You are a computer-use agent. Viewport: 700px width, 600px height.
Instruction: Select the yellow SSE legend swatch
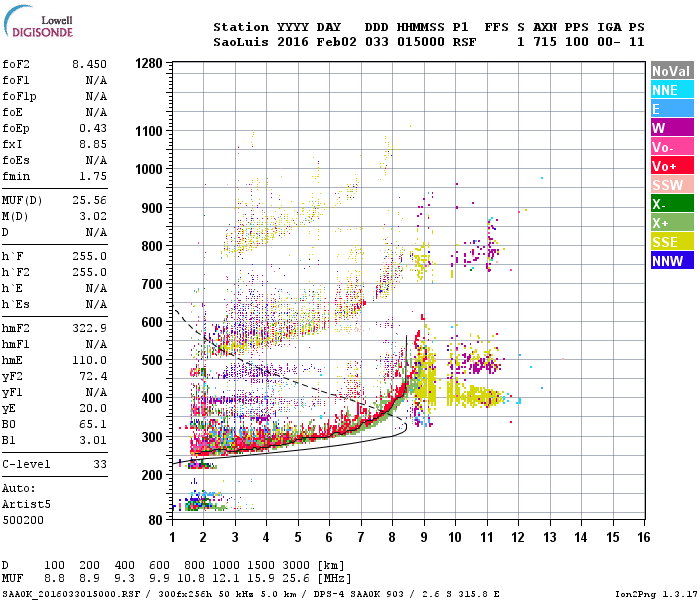(672, 242)
